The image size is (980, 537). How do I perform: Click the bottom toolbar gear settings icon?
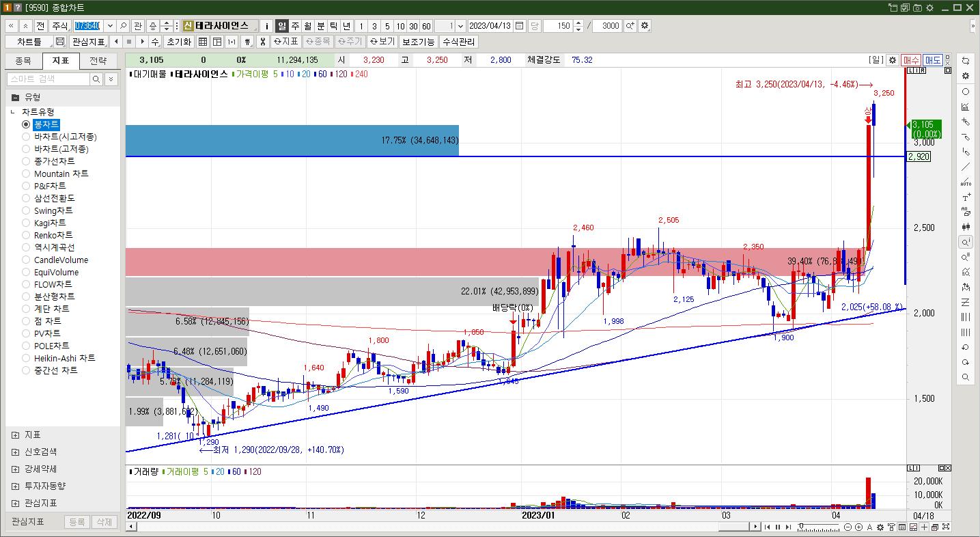click(x=880, y=527)
